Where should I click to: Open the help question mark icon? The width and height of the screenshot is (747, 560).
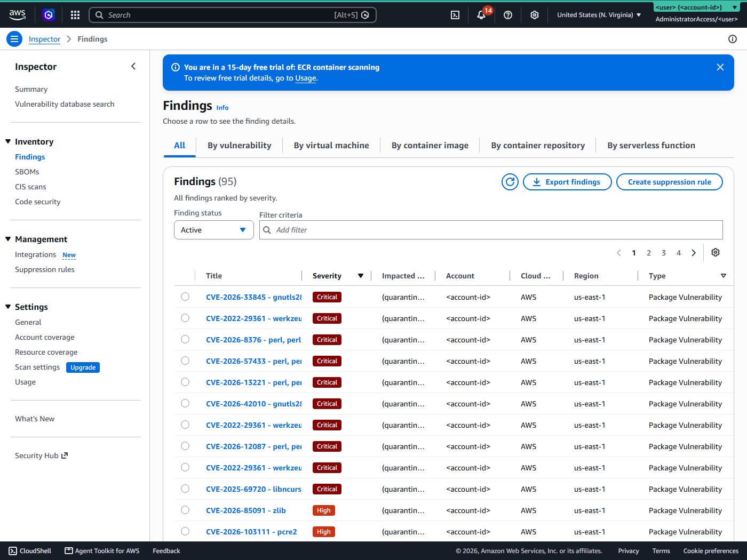pyautogui.click(x=508, y=15)
